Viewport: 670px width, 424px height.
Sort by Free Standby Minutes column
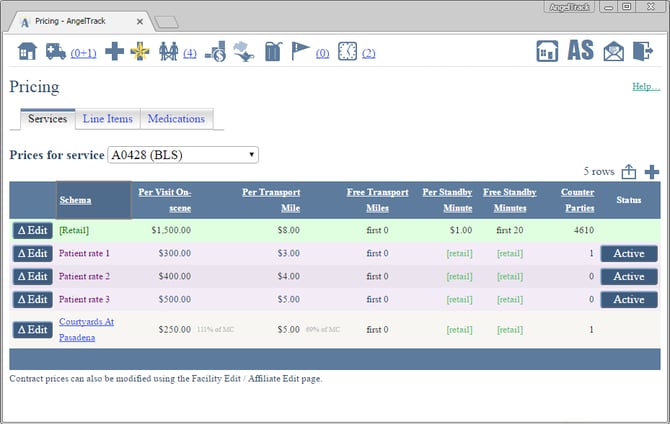[x=510, y=200]
